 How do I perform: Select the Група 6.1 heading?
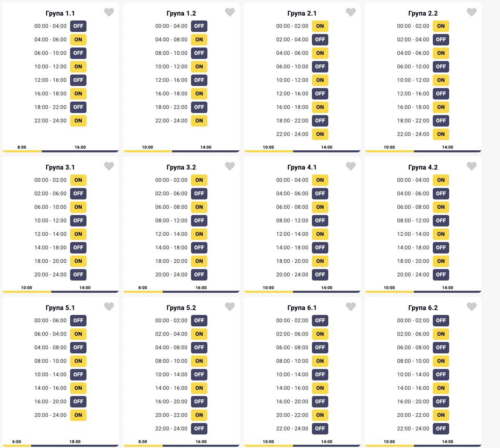pos(302,308)
